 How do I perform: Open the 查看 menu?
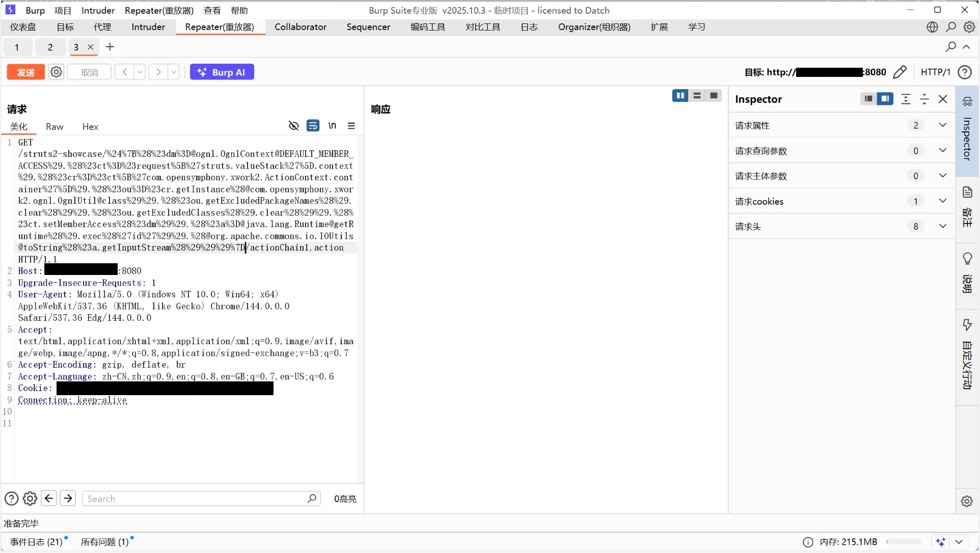pyautogui.click(x=212, y=10)
